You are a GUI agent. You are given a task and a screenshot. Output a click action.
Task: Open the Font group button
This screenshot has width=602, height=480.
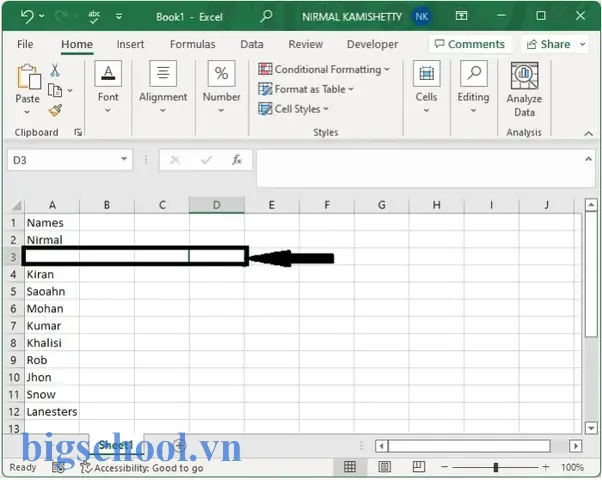click(108, 88)
